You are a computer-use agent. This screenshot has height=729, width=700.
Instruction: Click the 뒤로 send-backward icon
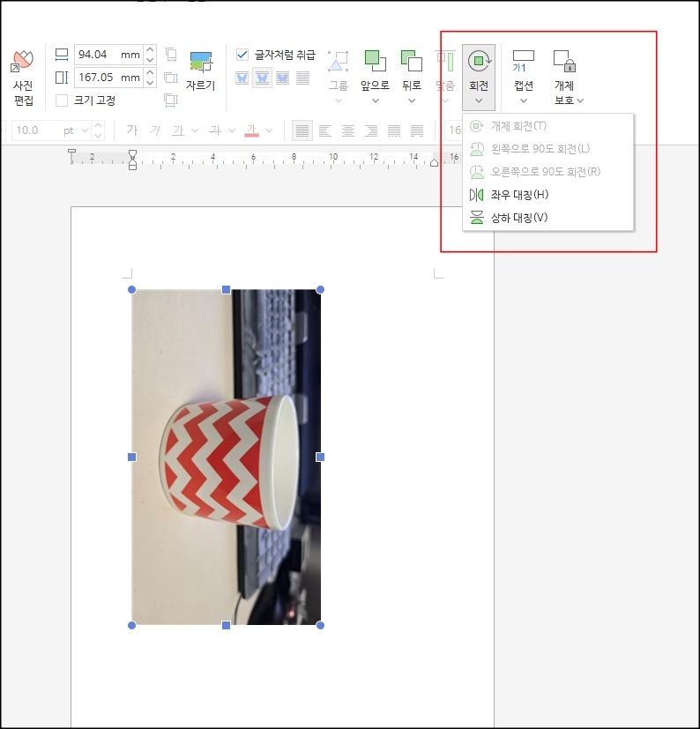point(411,62)
